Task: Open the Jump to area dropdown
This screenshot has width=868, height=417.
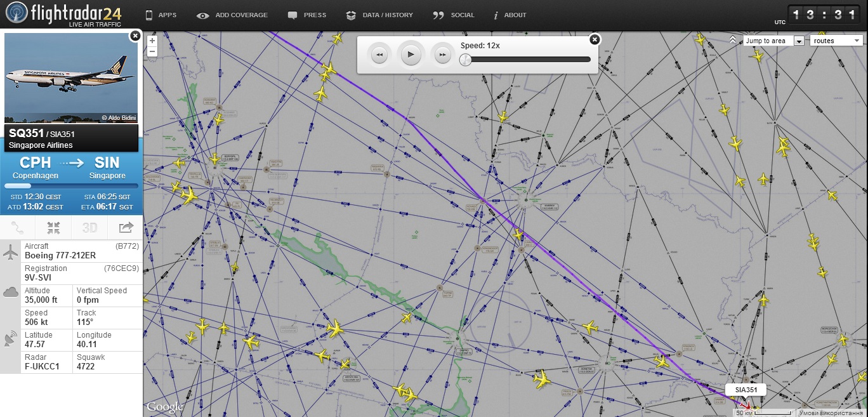Action: tap(773, 41)
